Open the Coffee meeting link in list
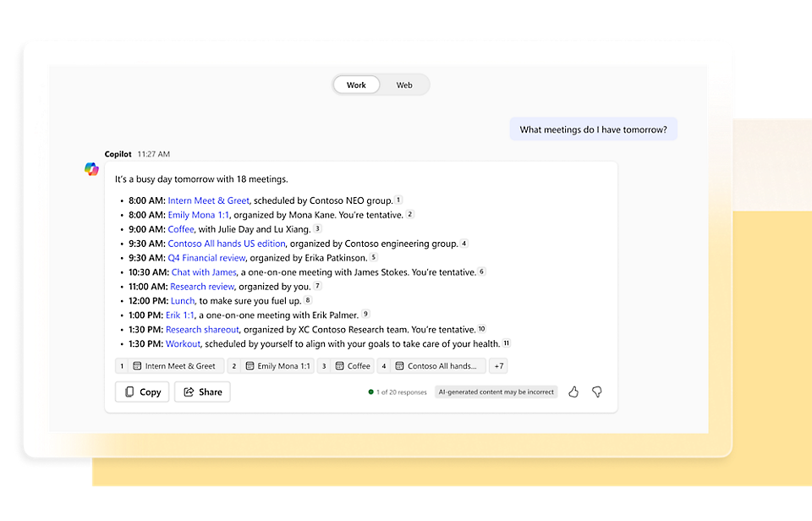The width and height of the screenshot is (812, 521). point(181,229)
